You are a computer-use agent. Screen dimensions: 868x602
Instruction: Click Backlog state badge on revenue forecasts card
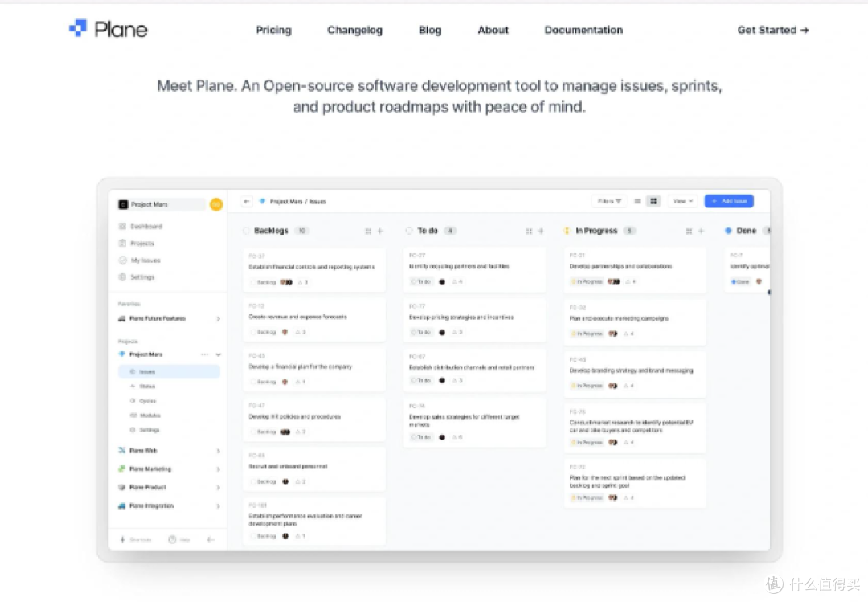click(x=263, y=332)
